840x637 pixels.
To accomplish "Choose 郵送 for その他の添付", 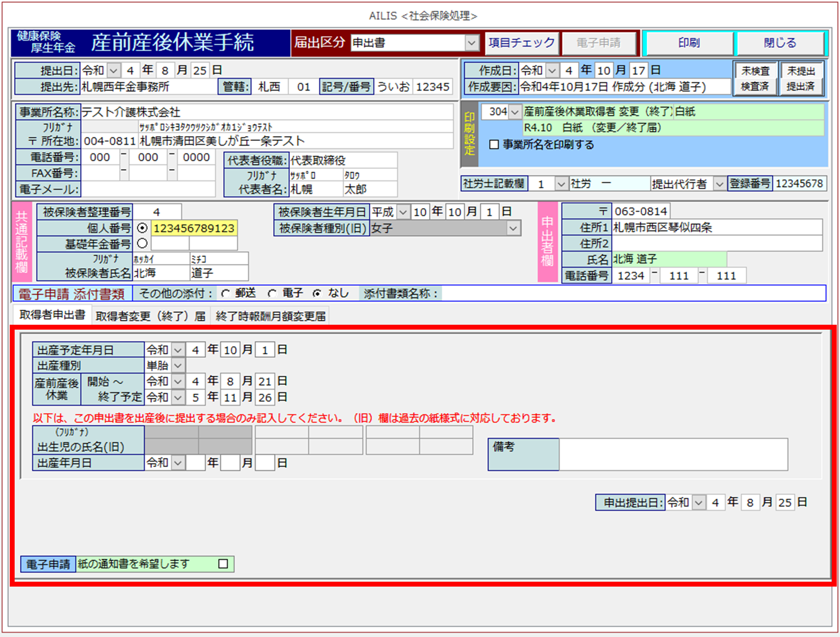I will [225, 293].
